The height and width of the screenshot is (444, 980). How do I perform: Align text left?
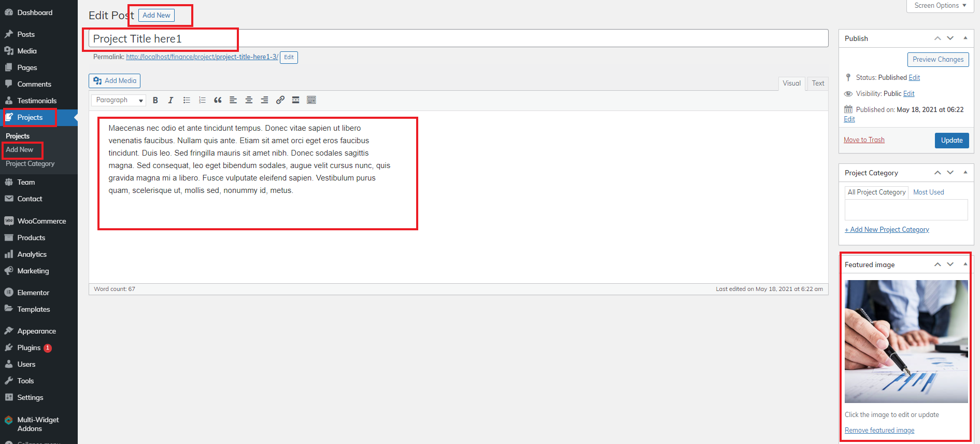tap(233, 100)
